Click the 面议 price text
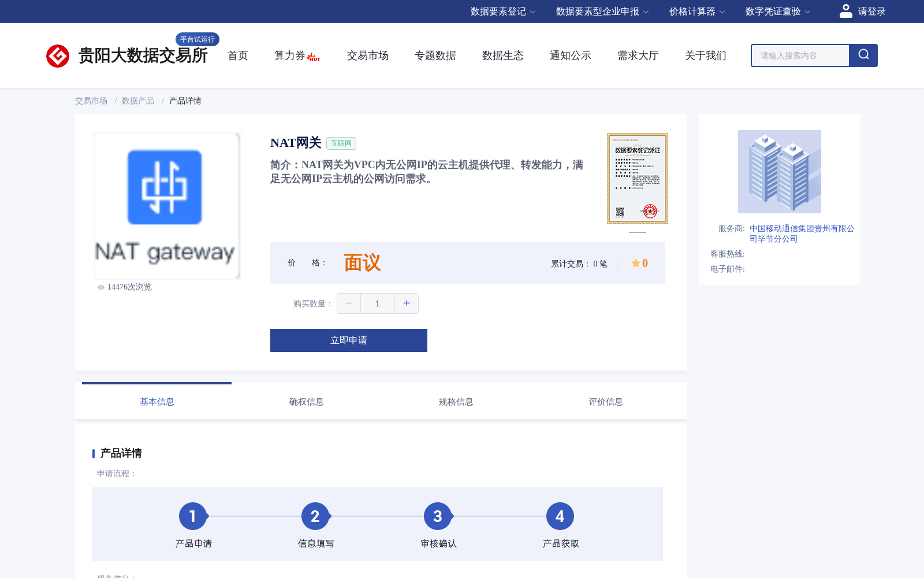924x578 pixels. [x=363, y=263]
